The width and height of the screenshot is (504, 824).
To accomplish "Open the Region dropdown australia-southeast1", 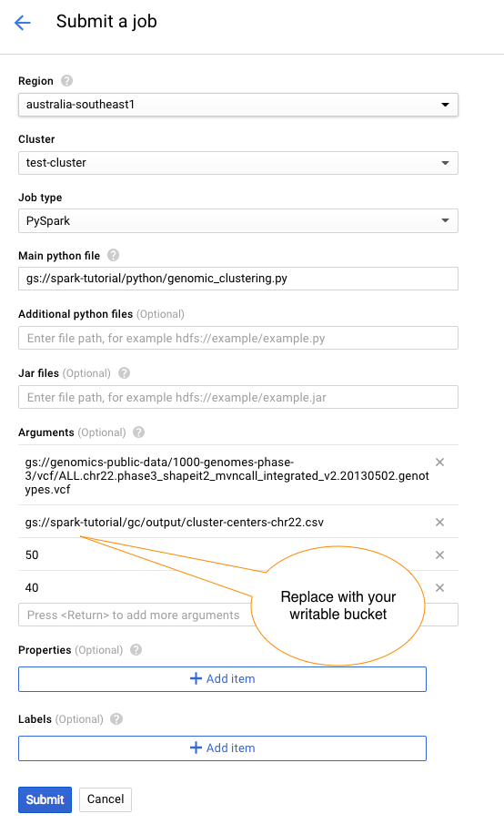I will [238, 105].
